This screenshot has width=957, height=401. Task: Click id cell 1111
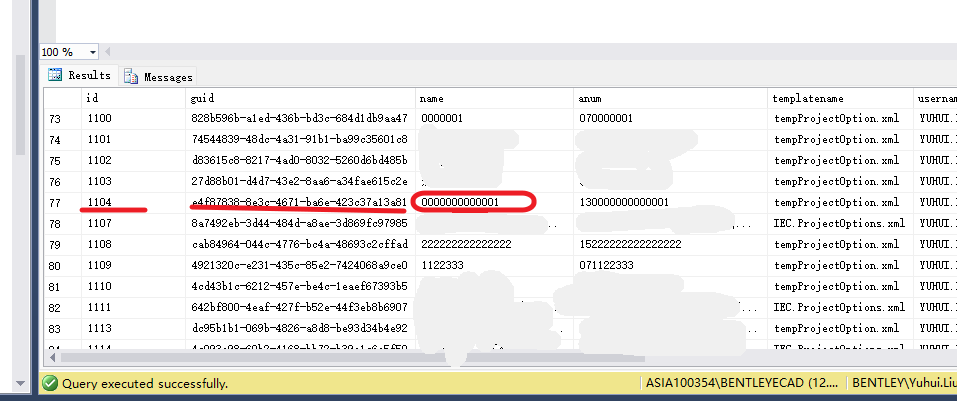click(134, 308)
